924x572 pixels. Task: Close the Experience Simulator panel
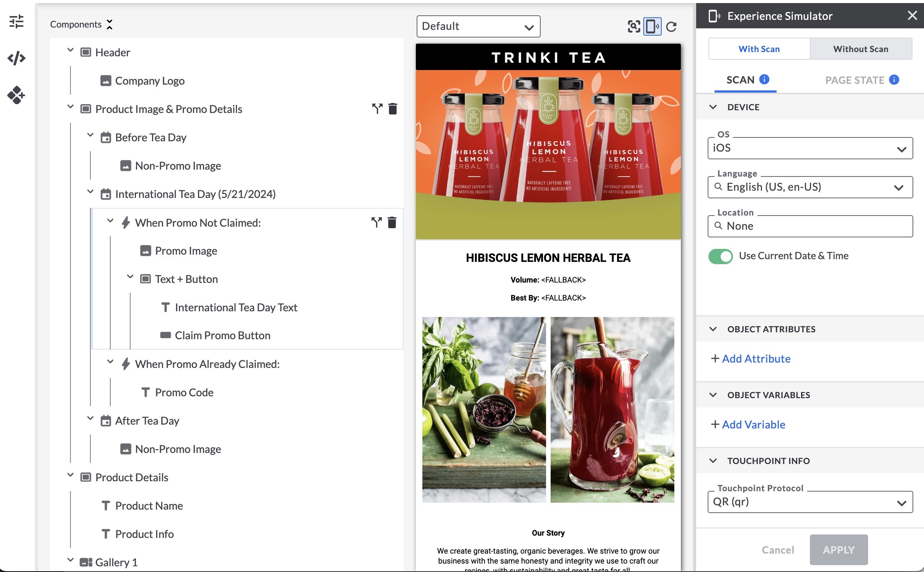click(913, 15)
